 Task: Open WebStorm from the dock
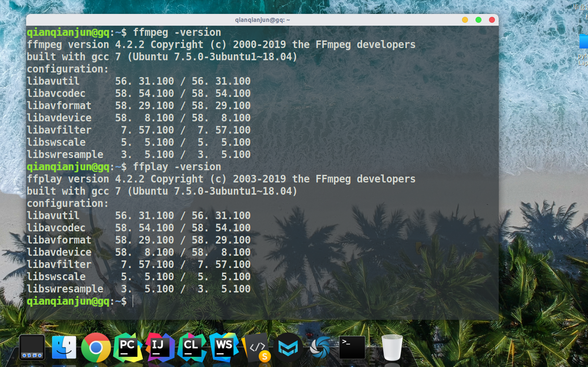(224, 347)
